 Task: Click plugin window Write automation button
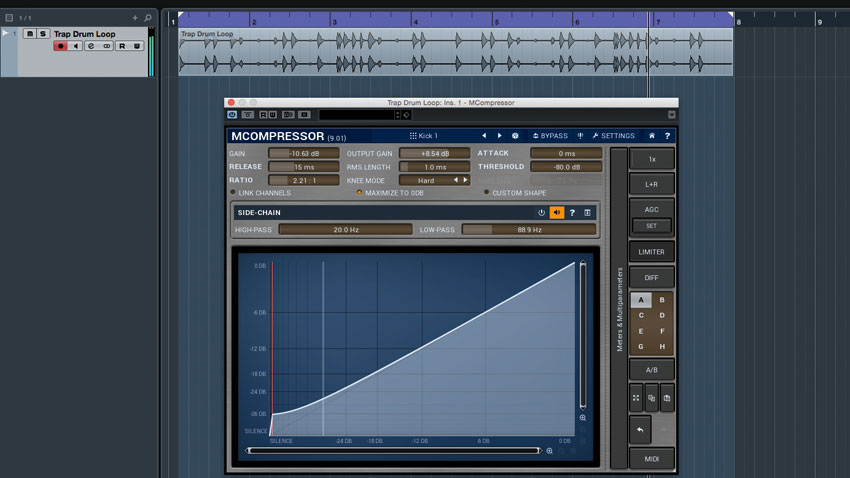(273, 115)
